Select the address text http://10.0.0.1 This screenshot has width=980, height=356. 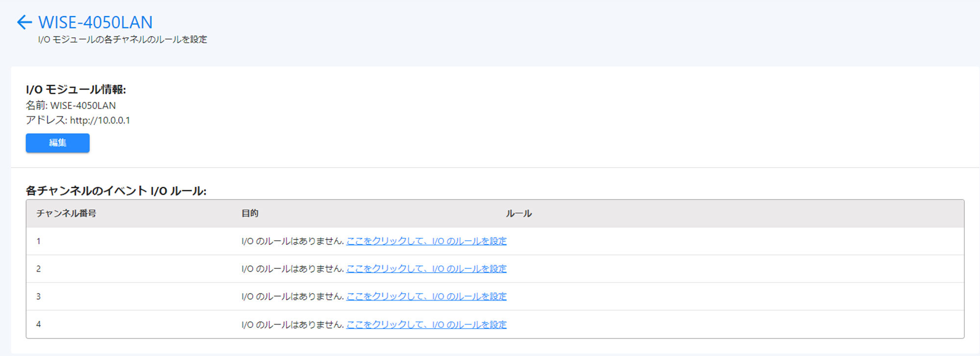click(100, 120)
